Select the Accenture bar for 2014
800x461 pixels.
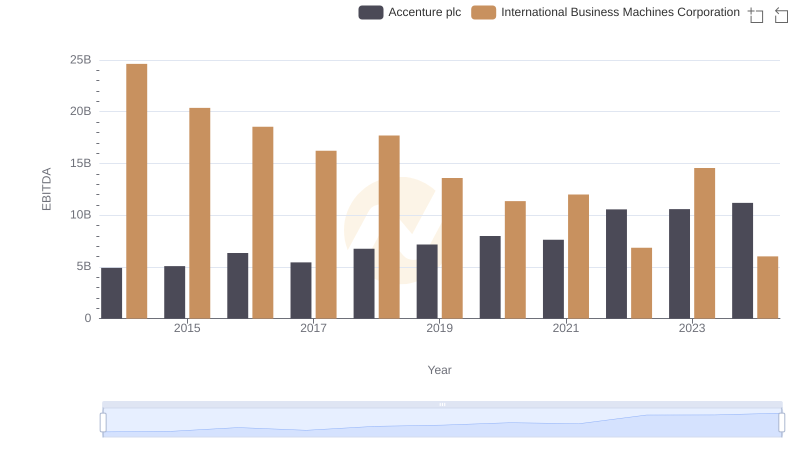click(112, 293)
